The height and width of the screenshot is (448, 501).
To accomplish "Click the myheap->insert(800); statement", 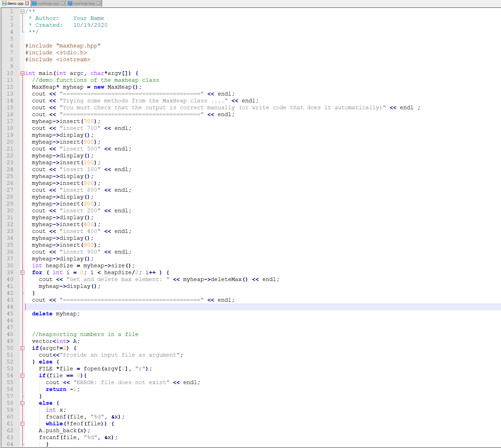I will click(x=66, y=183).
